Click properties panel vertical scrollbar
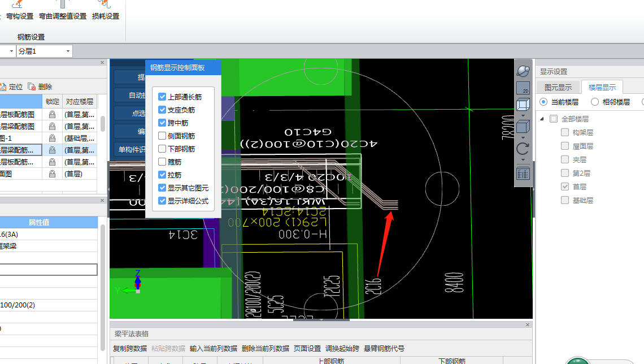644x364 pixels. 103,287
